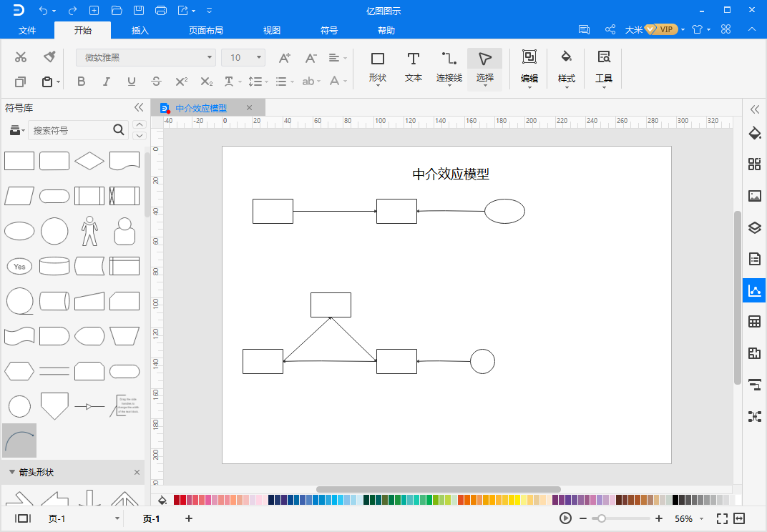This screenshot has height=532, width=767.
Task: Start presentation play button
Action: pos(565,518)
